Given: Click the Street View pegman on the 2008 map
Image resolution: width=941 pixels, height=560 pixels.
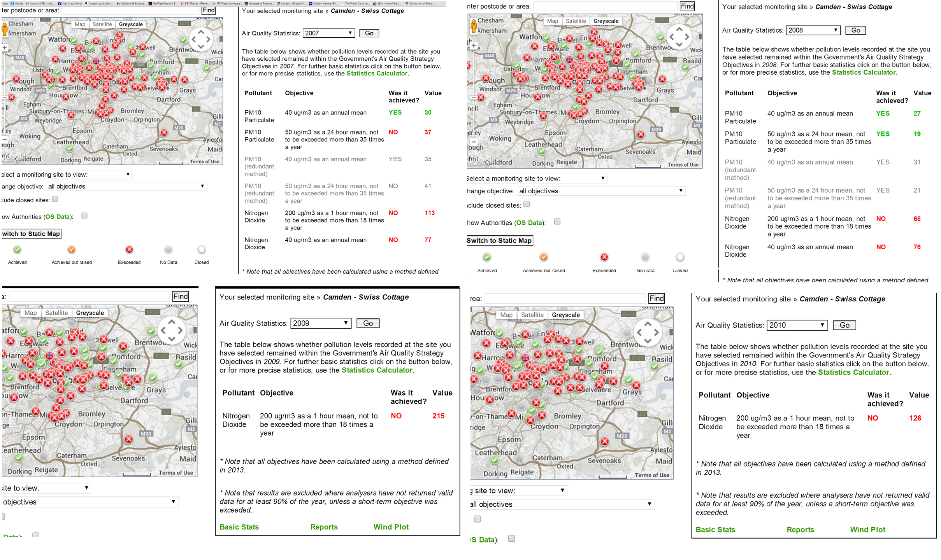Looking at the screenshot, I should [474, 27].
